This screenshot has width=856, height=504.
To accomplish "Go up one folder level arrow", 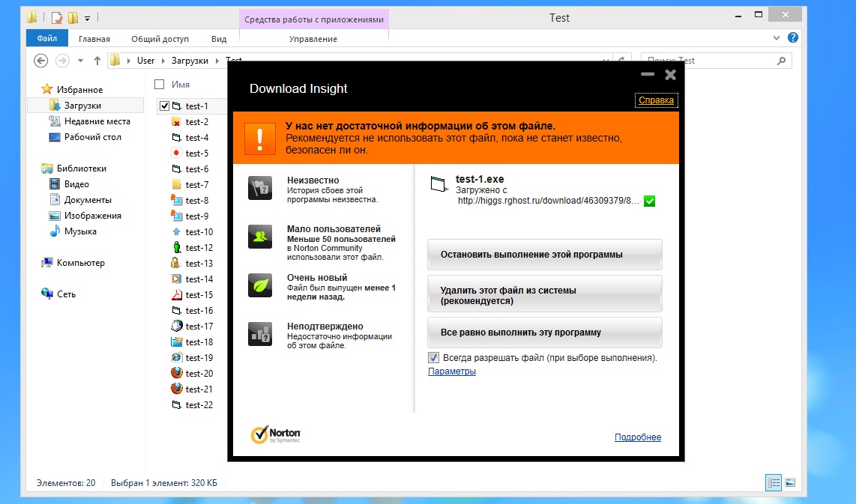I will coord(97,61).
